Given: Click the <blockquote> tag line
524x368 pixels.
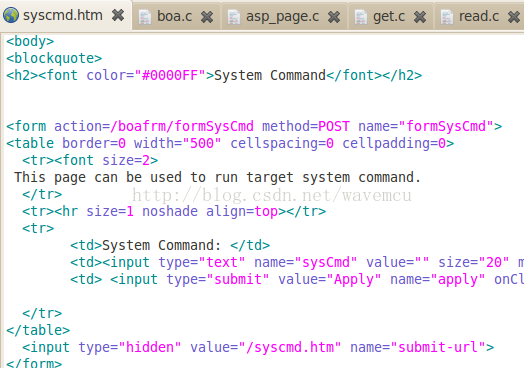Looking at the screenshot, I should pos(54,58).
